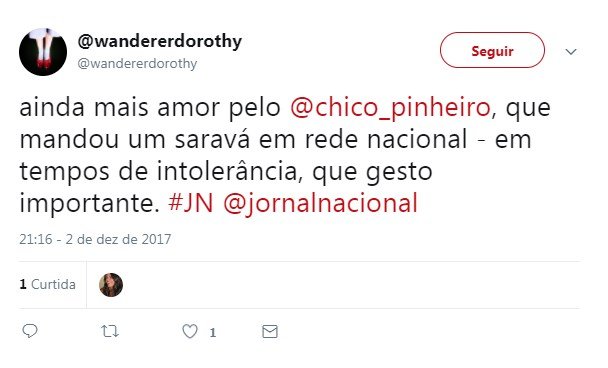Click the reply speech bubble icon
608x368 pixels.
[30, 331]
